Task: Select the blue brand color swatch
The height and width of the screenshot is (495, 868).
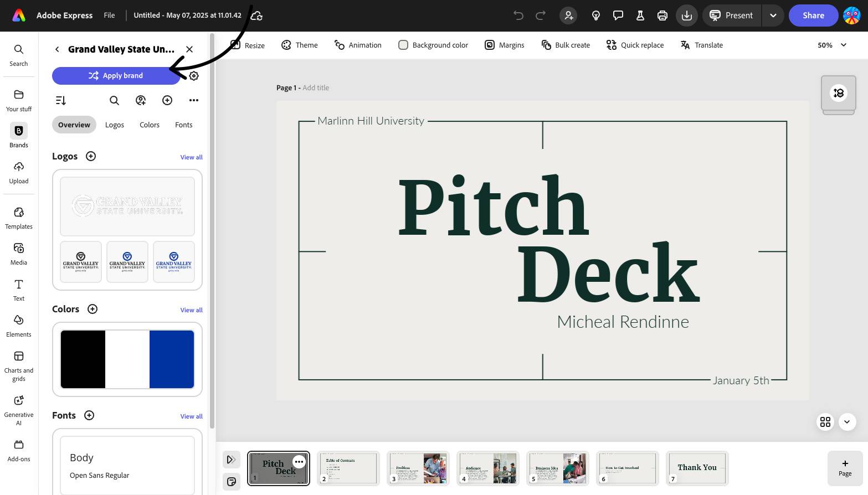Action: coord(172,359)
